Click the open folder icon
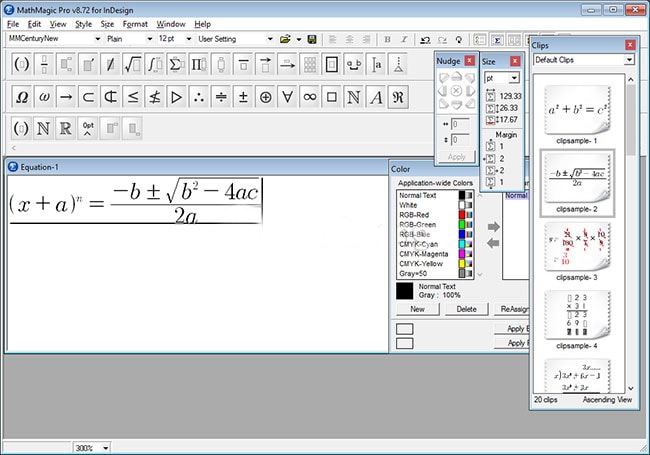 tap(285, 39)
